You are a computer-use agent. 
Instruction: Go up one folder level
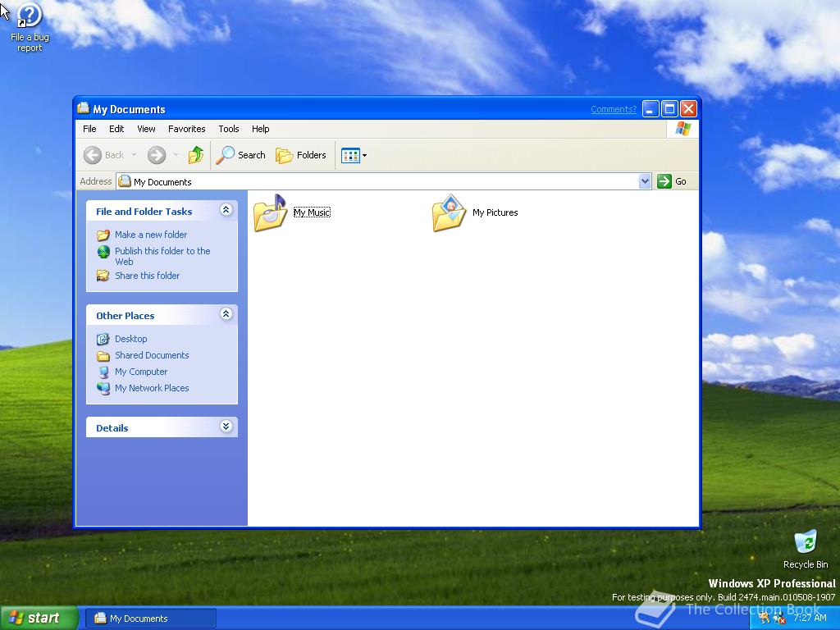(x=195, y=155)
